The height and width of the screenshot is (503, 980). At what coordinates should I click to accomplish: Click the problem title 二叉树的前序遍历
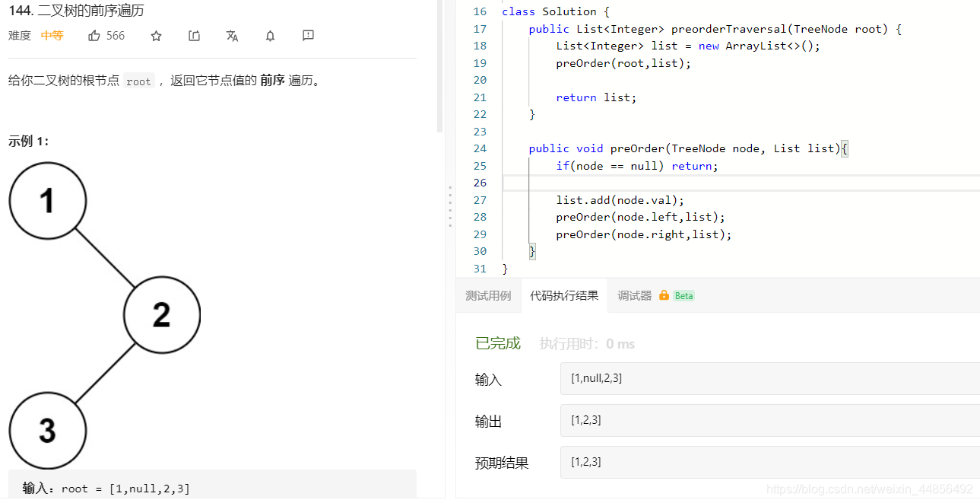click(90, 11)
